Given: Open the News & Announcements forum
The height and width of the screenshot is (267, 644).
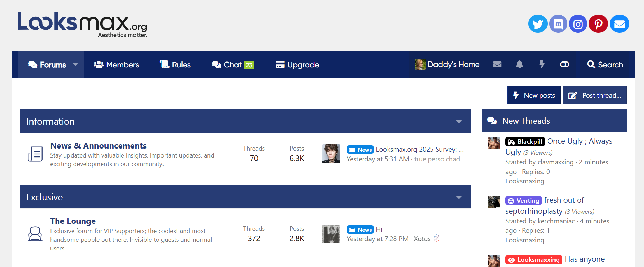Looking at the screenshot, I should (98, 146).
